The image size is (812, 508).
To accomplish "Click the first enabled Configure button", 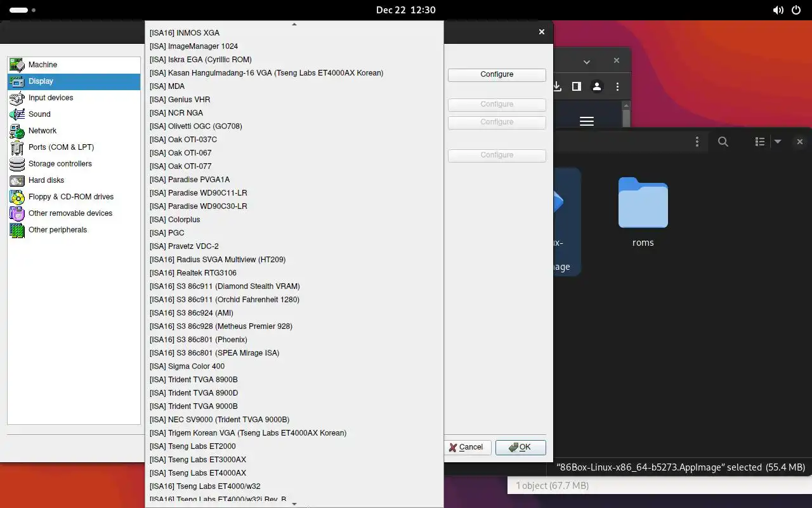I will pos(497,74).
